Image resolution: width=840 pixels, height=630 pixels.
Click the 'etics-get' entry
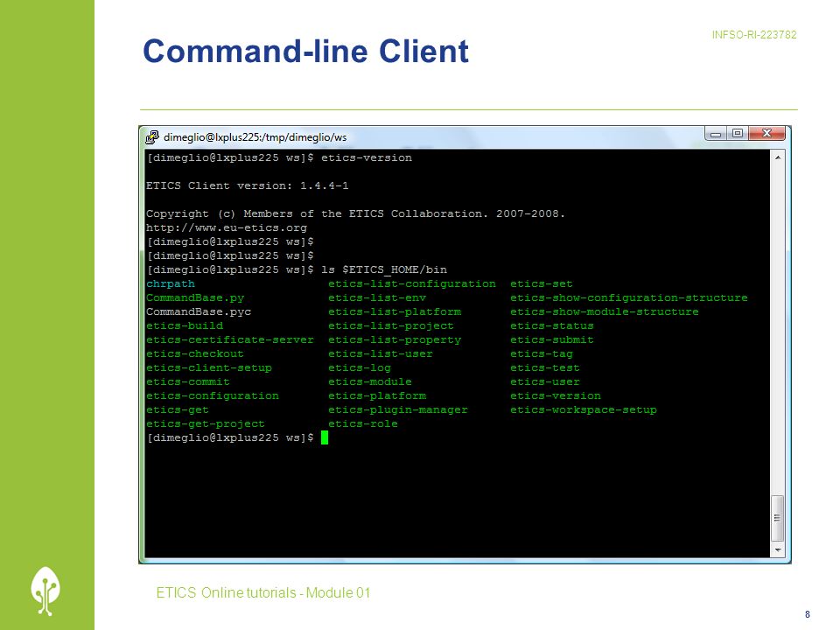point(178,409)
